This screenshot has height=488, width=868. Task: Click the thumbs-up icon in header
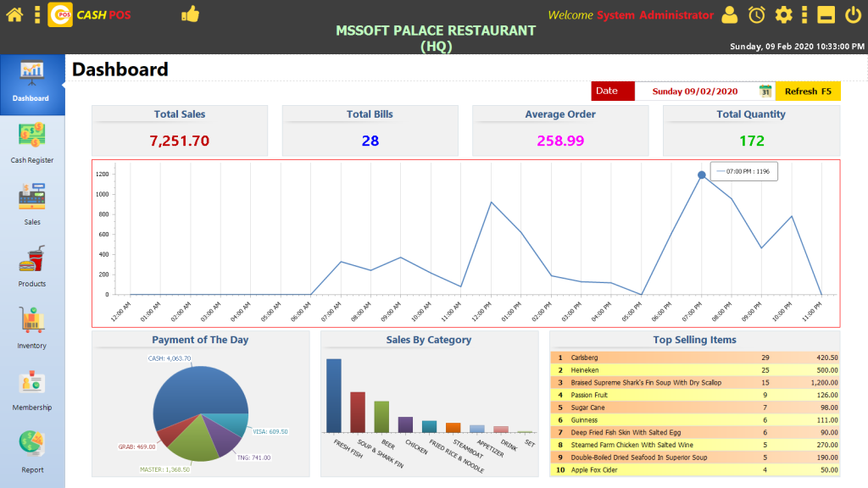click(x=190, y=14)
